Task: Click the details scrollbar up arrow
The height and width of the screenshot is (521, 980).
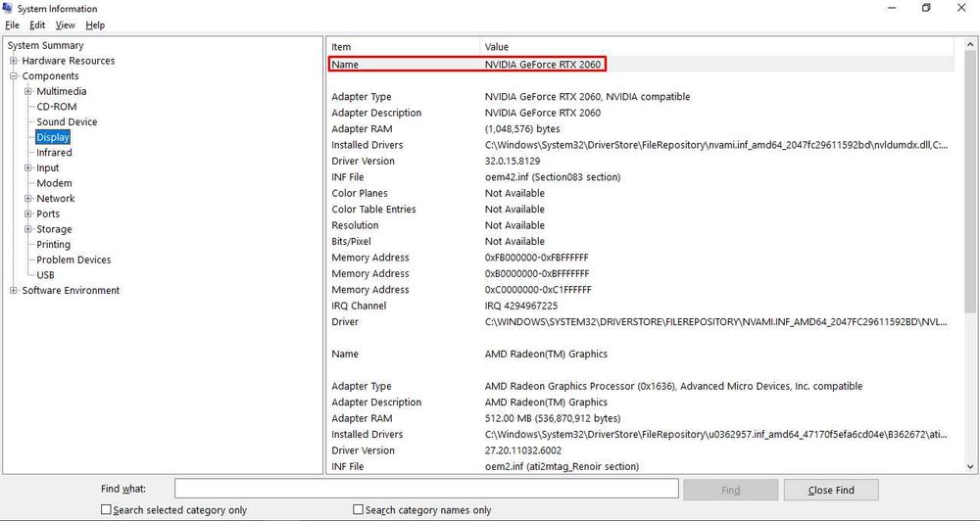Action: click(970, 44)
